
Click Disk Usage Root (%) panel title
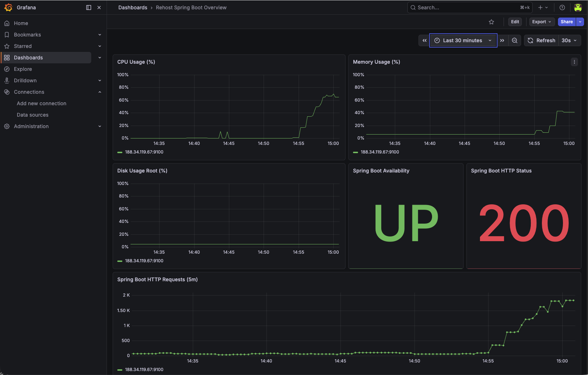tap(142, 171)
